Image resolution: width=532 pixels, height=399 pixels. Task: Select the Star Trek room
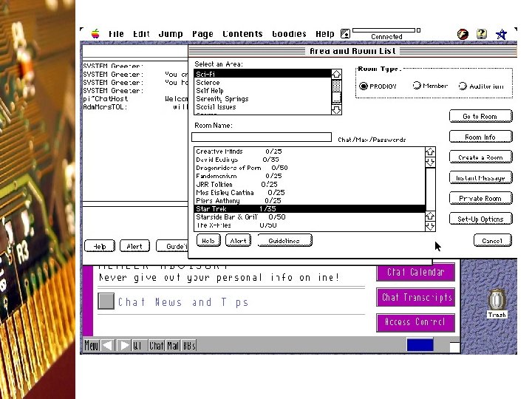tap(310, 208)
